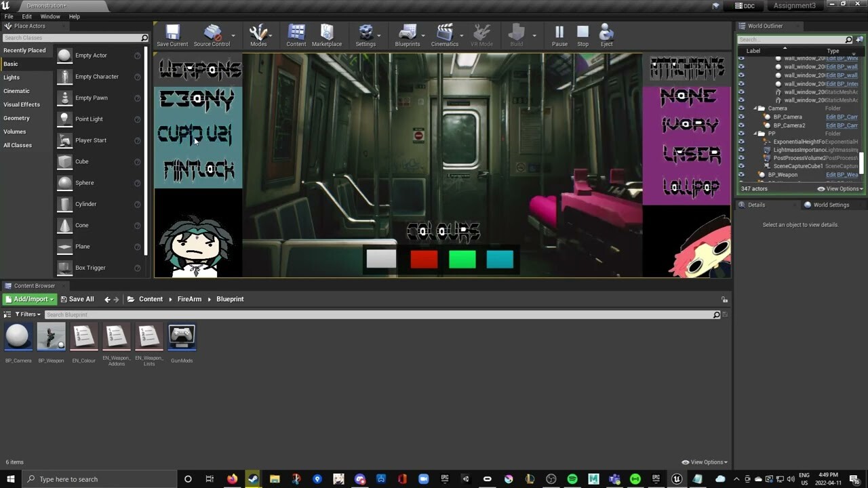Viewport: 868px width, 488px height.
Task: Open the Filters dropdown in Content Browser
Action: pyautogui.click(x=27, y=314)
